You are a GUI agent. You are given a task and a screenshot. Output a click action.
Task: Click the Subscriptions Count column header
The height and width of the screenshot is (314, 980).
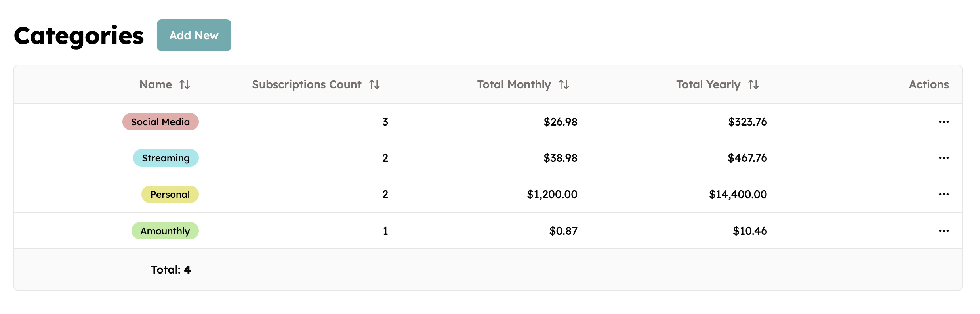tap(307, 84)
